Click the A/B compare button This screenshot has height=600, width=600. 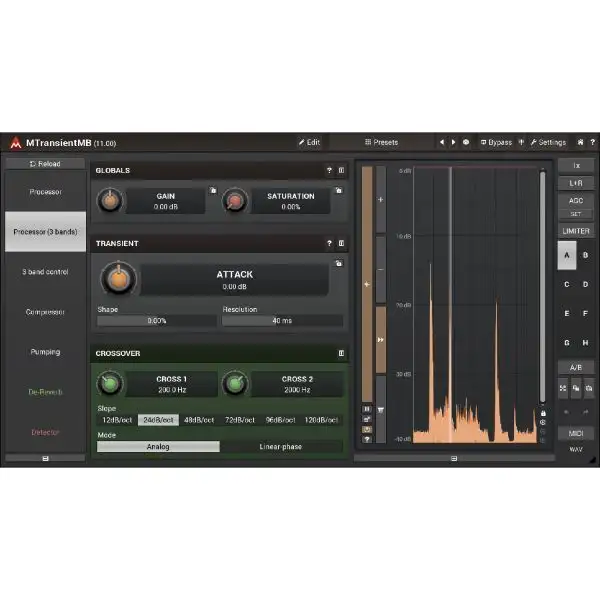coord(576,367)
